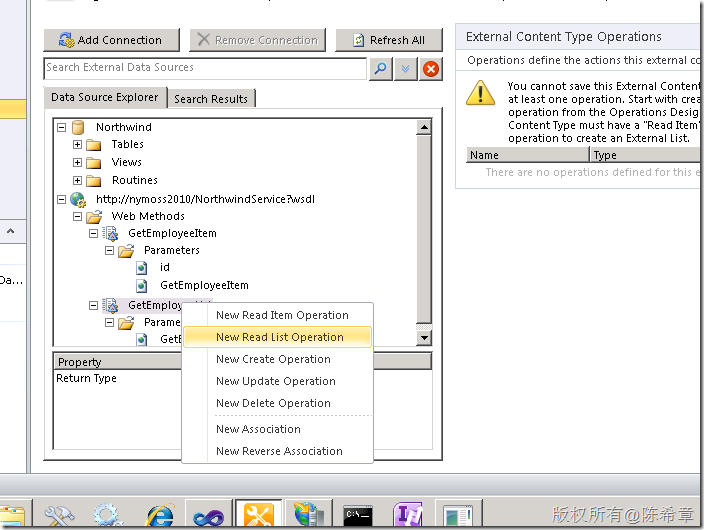Collapse the Northwind database node

pyautogui.click(x=62, y=128)
